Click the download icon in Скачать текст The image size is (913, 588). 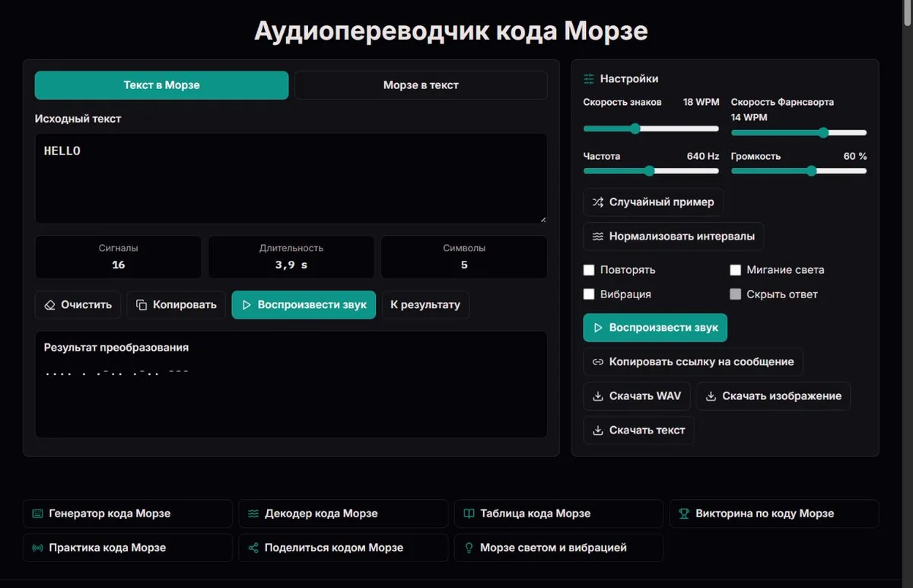(x=598, y=431)
